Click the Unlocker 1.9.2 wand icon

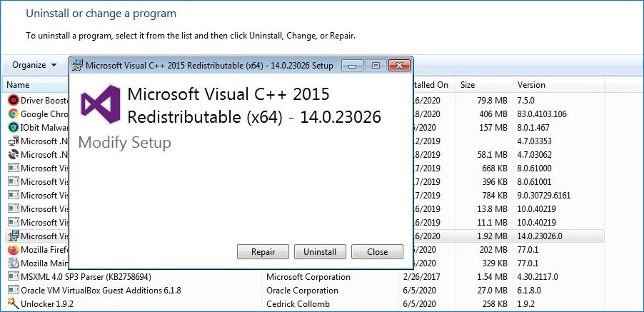pyautogui.click(x=13, y=304)
